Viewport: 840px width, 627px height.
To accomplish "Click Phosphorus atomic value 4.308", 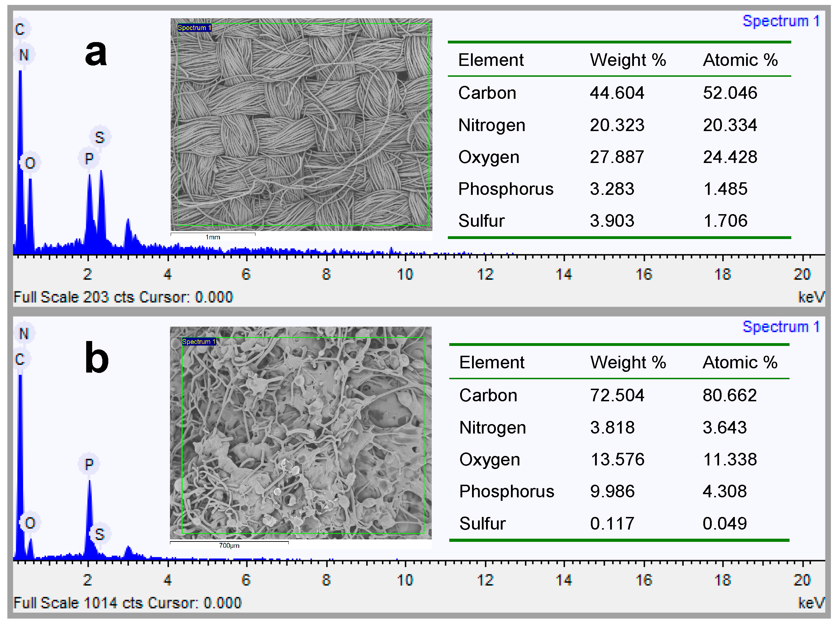I will [x=725, y=491].
